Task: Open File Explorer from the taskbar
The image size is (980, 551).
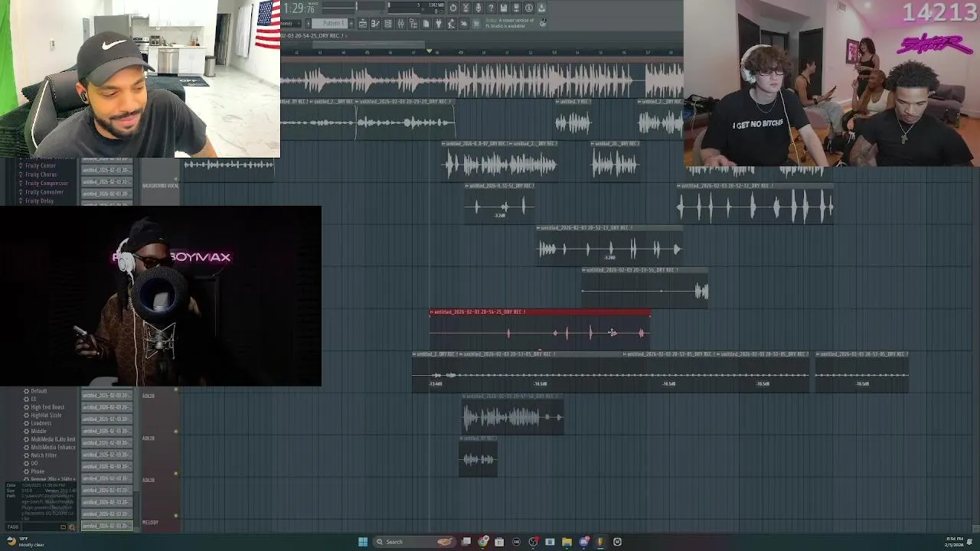Action: coord(567,542)
